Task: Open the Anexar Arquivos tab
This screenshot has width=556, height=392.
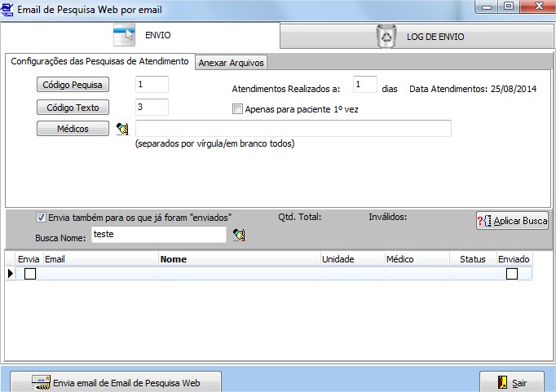Action: (232, 63)
